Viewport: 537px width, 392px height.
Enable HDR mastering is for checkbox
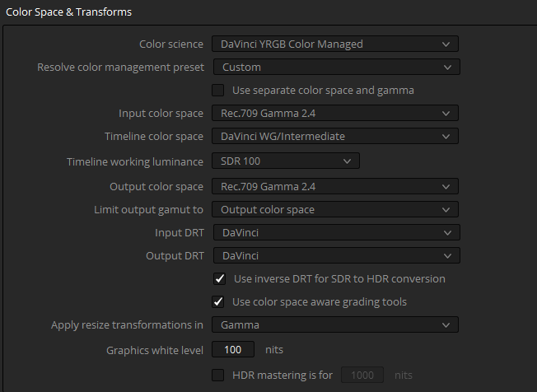(x=217, y=375)
